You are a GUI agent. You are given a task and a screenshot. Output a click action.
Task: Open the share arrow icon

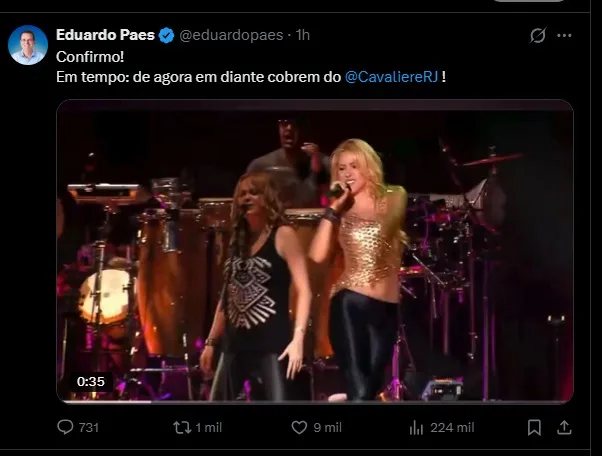coord(564,427)
